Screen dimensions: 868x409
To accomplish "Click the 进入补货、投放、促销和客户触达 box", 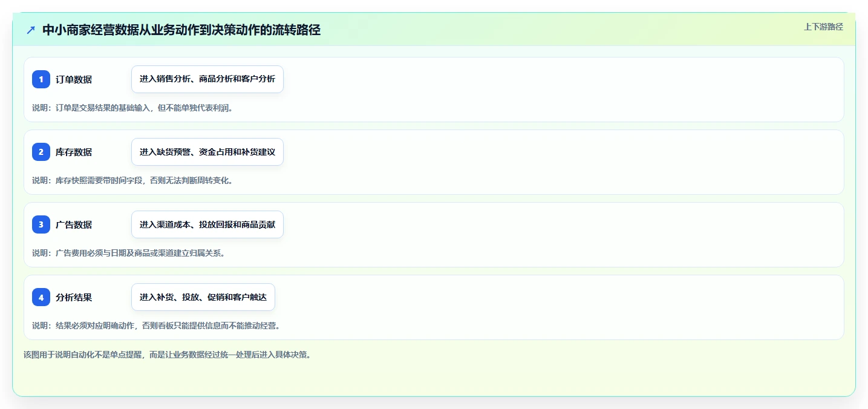I will [203, 297].
